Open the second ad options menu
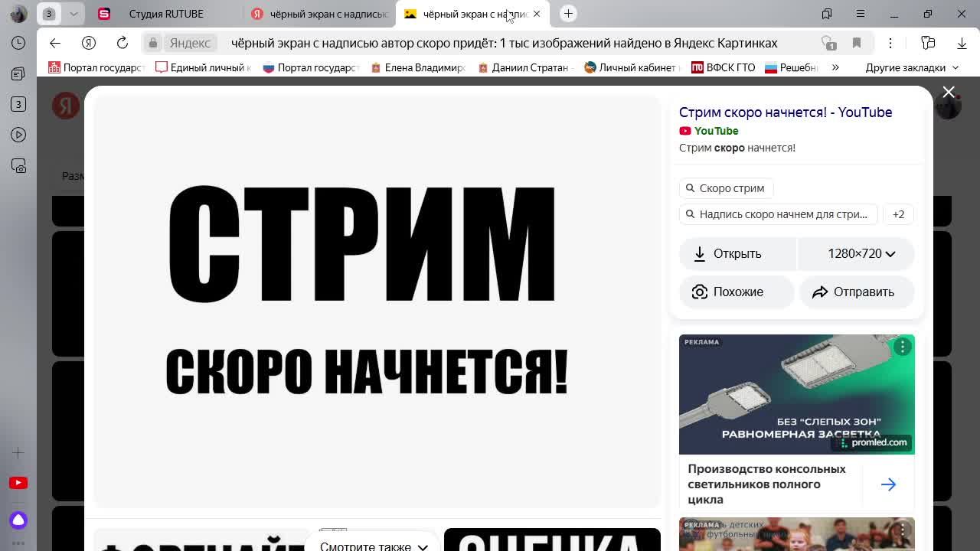This screenshot has height=551, width=980. [903, 530]
